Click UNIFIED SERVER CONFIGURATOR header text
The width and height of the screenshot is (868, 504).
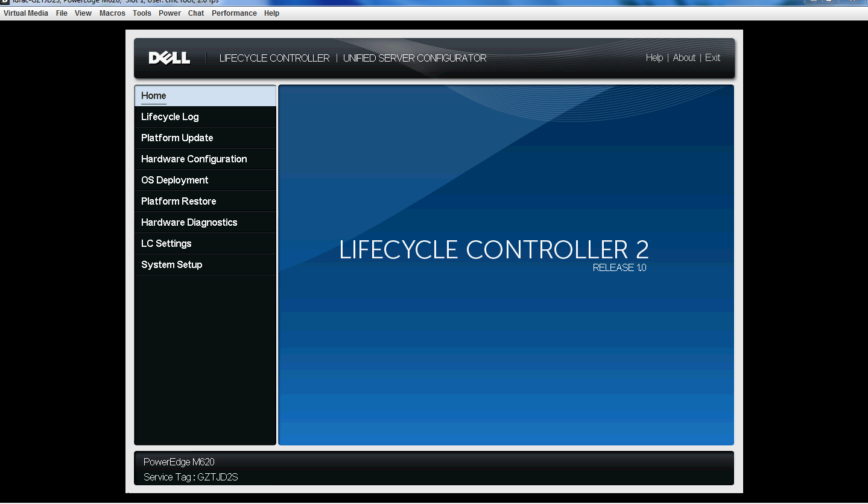tap(415, 58)
